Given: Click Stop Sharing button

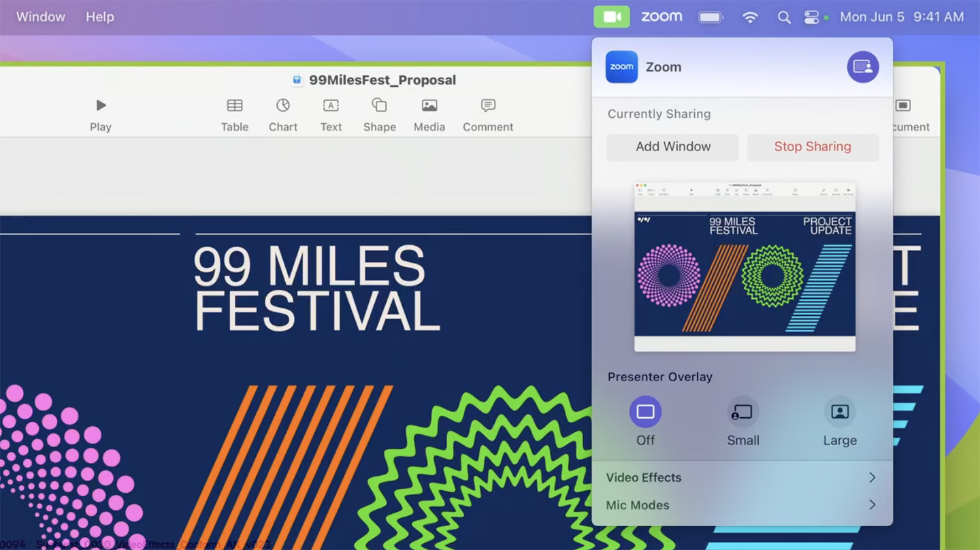Looking at the screenshot, I should 813,147.
